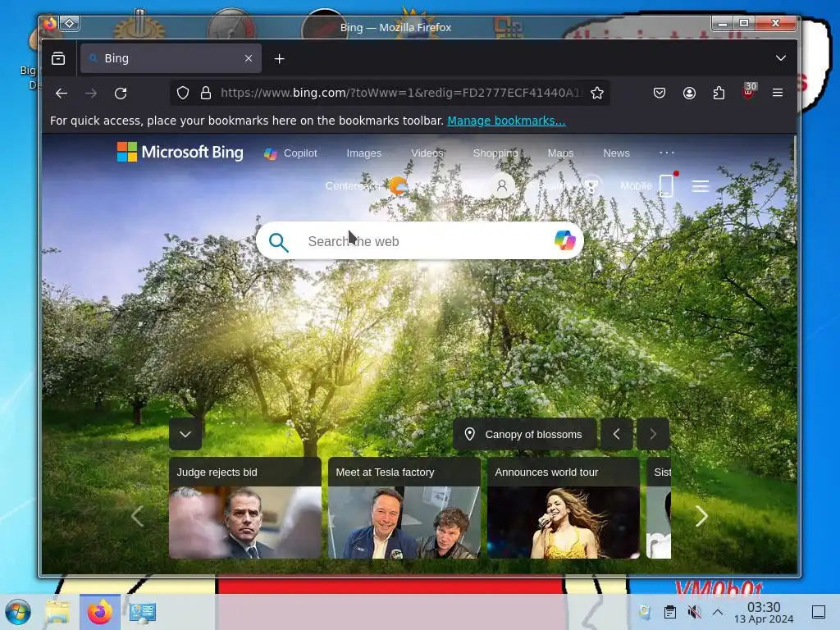Screen dimensions: 840x630
Task: Show next Bing background image
Action: coord(653,434)
